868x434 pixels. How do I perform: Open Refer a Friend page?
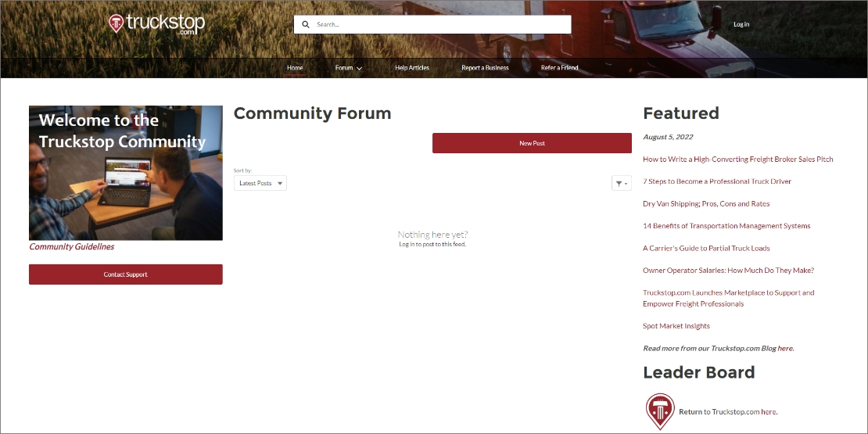(559, 67)
